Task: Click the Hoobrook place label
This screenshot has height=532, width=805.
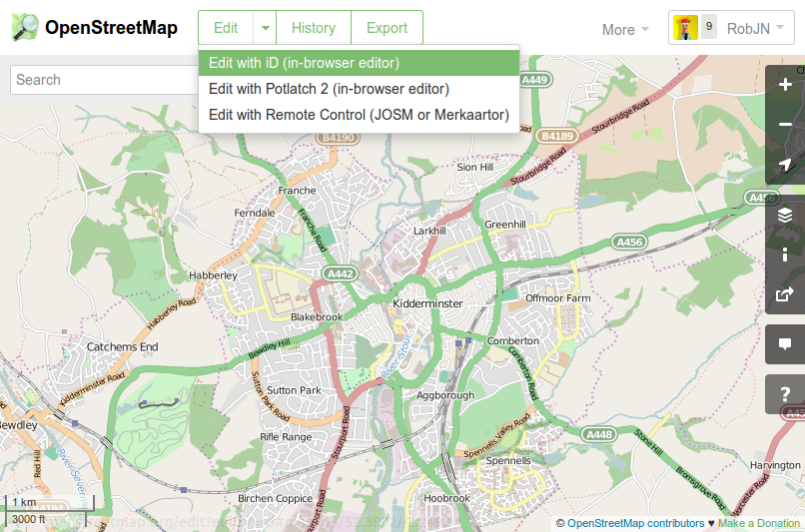Action: [446, 498]
